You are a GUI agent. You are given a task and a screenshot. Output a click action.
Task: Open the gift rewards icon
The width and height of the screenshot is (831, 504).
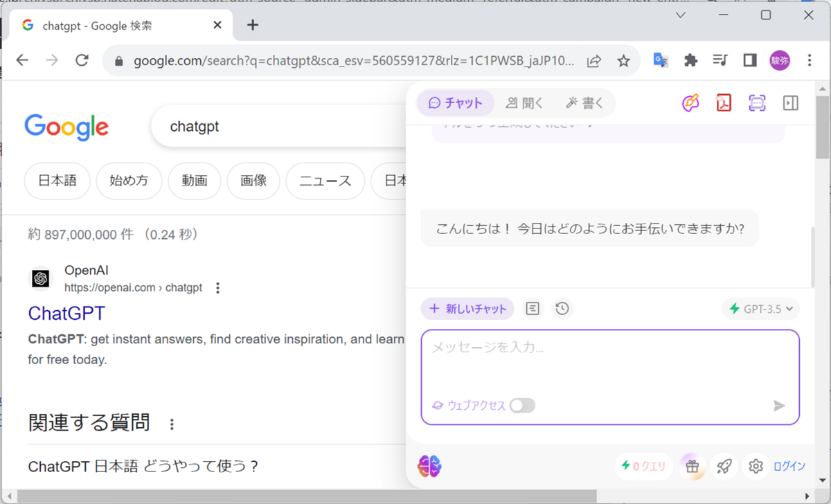tap(692, 467)
